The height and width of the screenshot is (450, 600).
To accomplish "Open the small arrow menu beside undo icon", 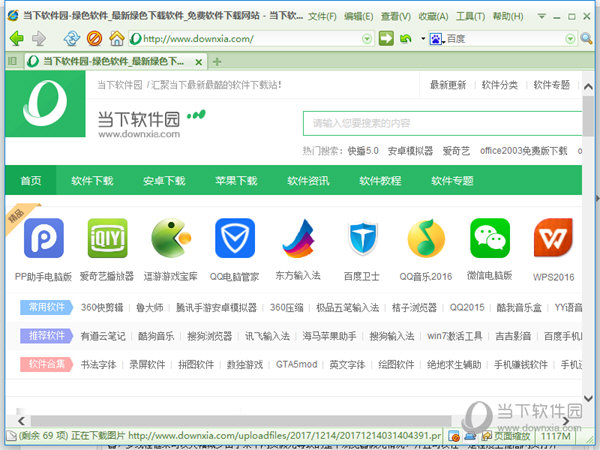I will tap(423, 39).
